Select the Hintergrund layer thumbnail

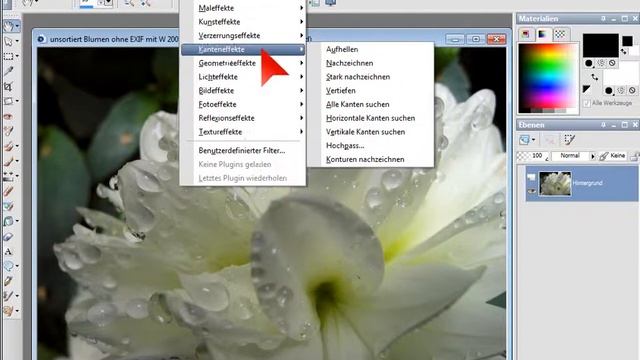click(x=555, y=183)
